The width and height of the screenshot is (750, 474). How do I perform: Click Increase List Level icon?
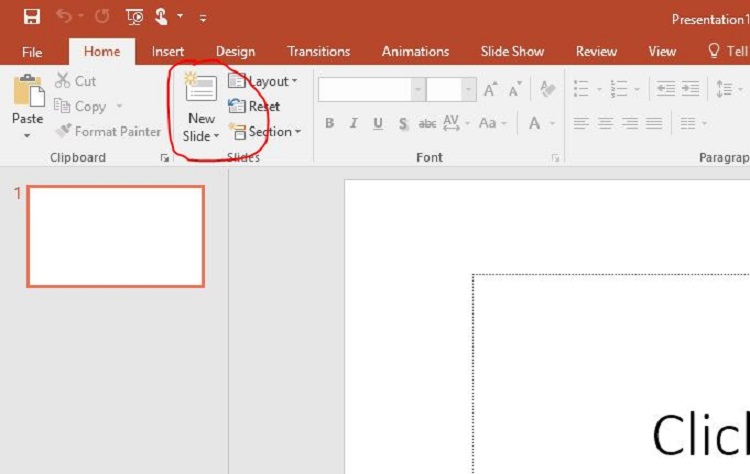[690, 88]
